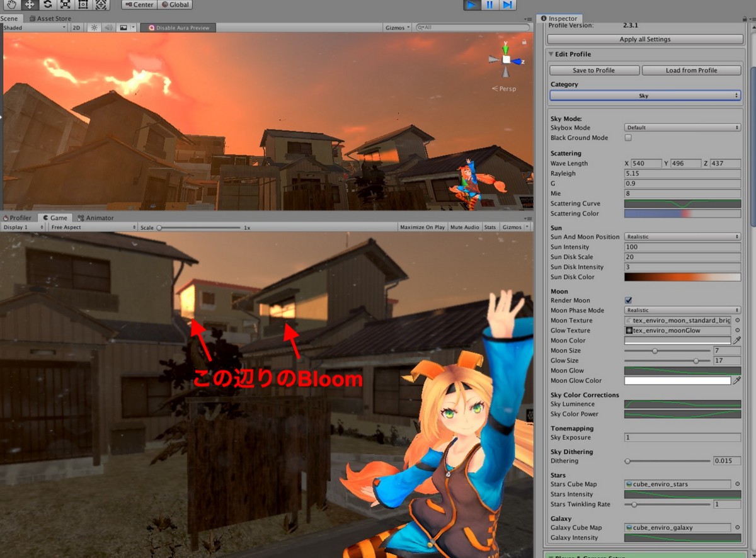Click the Sun Intensity field
The image size is (756, 558).
point(682,248)
